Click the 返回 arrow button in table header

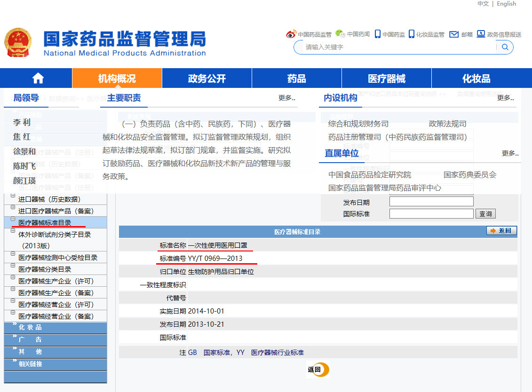click(501, 231)
